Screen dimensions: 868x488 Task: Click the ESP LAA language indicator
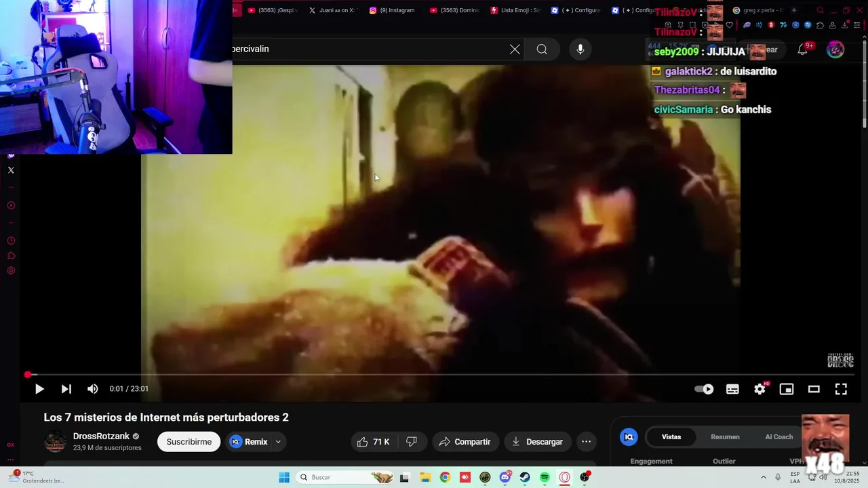tap(795, 477)
